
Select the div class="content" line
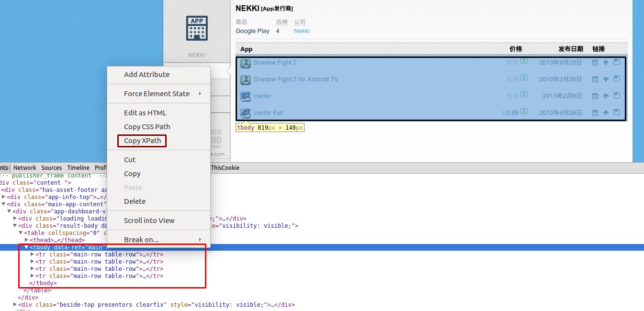click(x=35, y=183)
